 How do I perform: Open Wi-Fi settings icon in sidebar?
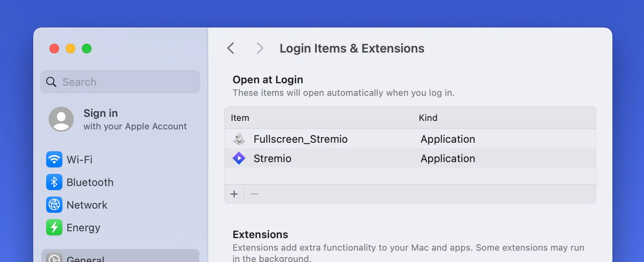(x=54, y=159)
